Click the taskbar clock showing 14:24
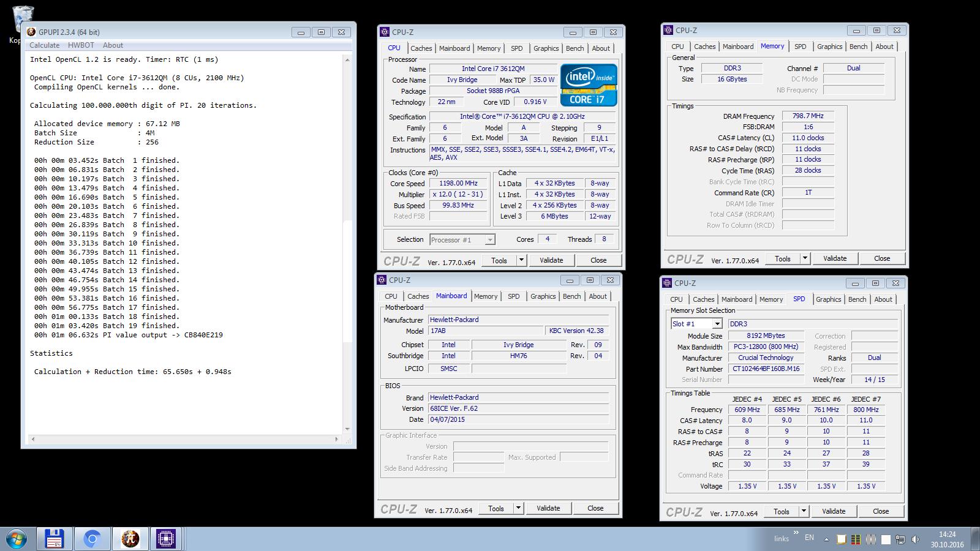 coord(947,539)
